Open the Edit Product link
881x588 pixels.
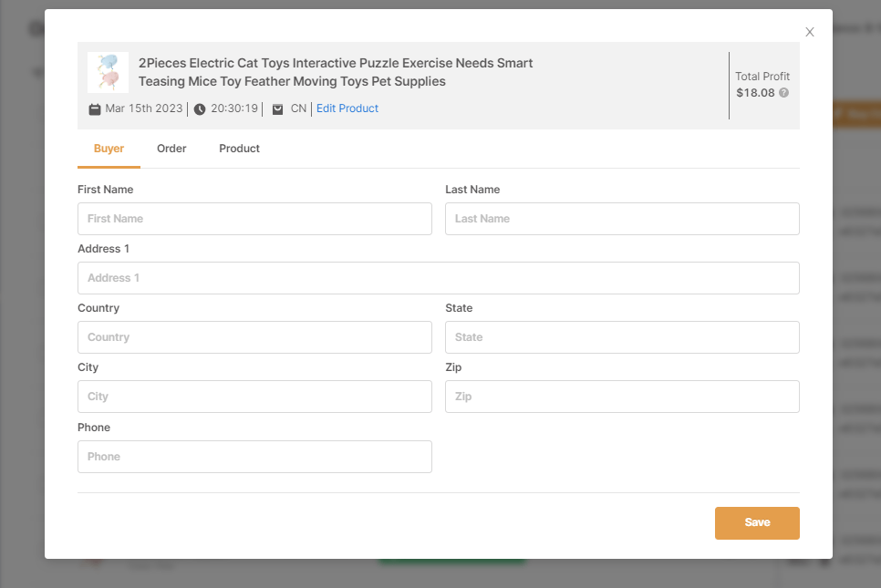click(x=347, y=108)
